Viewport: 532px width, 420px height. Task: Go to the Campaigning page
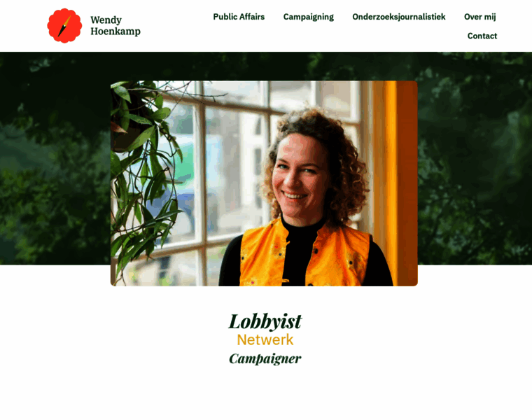(309, 17)
